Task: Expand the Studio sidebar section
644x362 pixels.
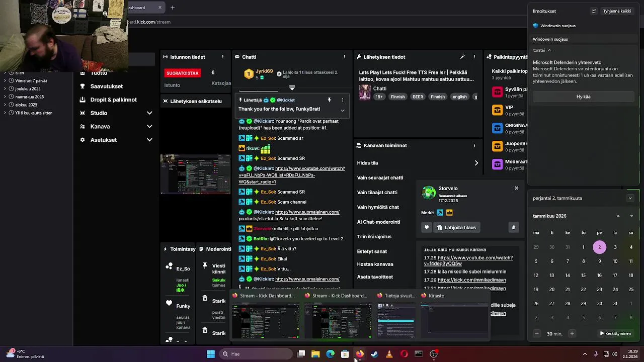Action: click(149, 113)
